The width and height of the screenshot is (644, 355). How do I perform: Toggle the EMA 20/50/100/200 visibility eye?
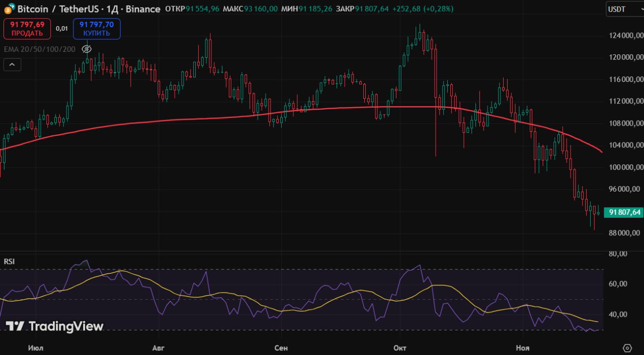click(x=86, y=49)
